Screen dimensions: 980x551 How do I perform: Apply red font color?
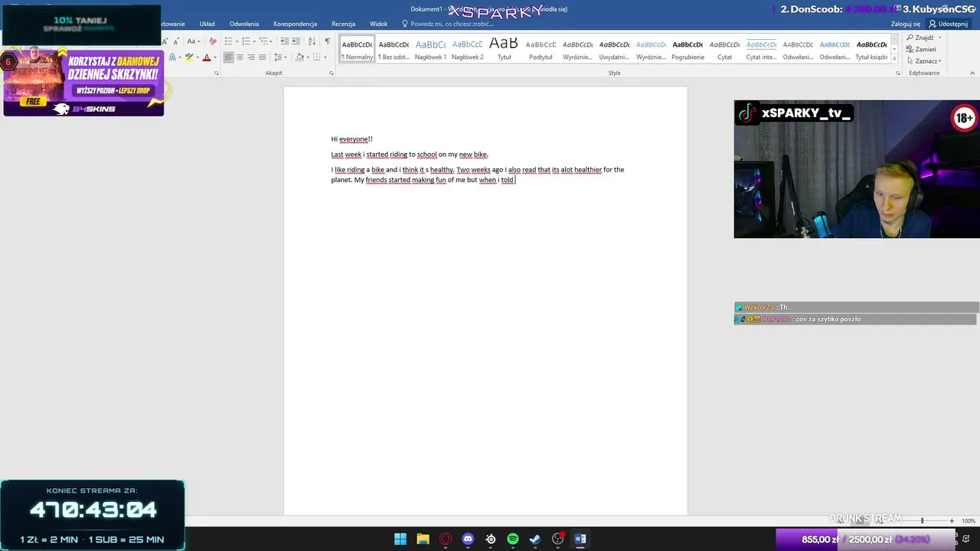point(207,57)
